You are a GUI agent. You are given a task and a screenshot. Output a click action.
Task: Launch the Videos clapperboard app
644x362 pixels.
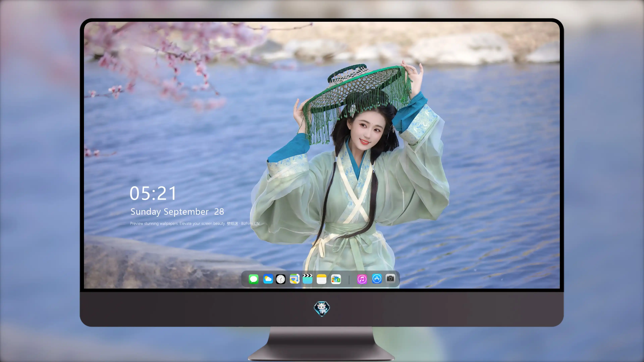(308, 279)
